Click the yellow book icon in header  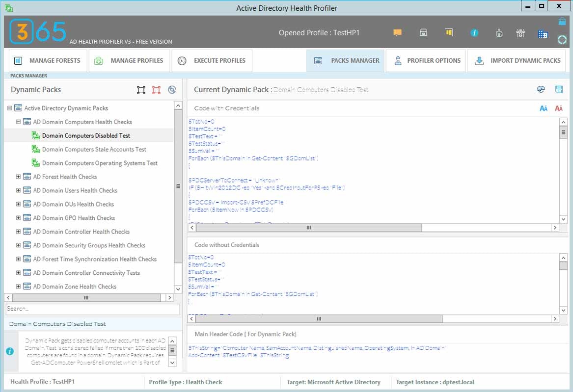pyautogui.click(x=449, y=32)
